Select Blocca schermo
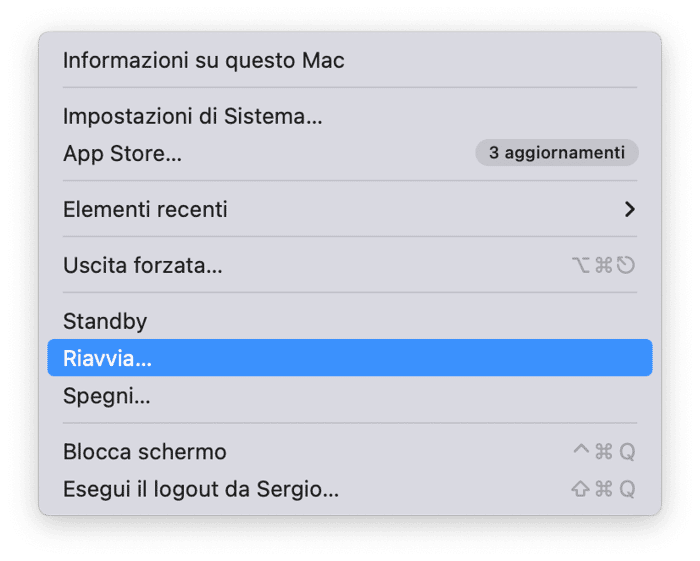 (x=350, y=452)
